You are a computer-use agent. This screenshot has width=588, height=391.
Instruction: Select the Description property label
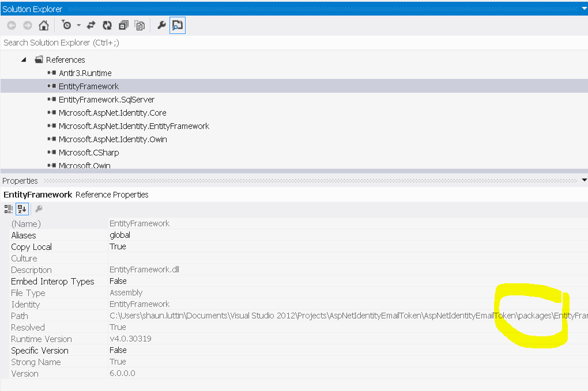coord(32,270)
